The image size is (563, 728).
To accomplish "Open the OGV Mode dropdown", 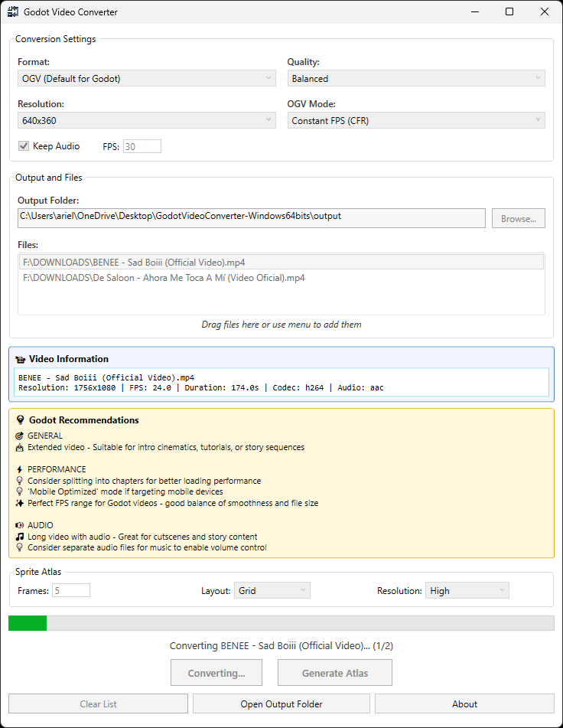I will pos(416,120).
